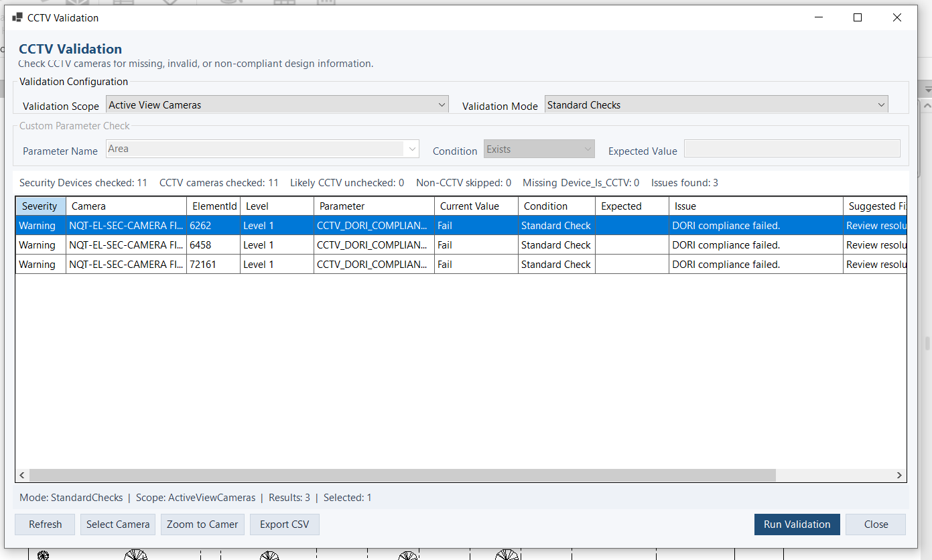Viewport: 932px width, 560px height.
Task: Select the ElementId cell reading 6262
Action: [213, 226]
